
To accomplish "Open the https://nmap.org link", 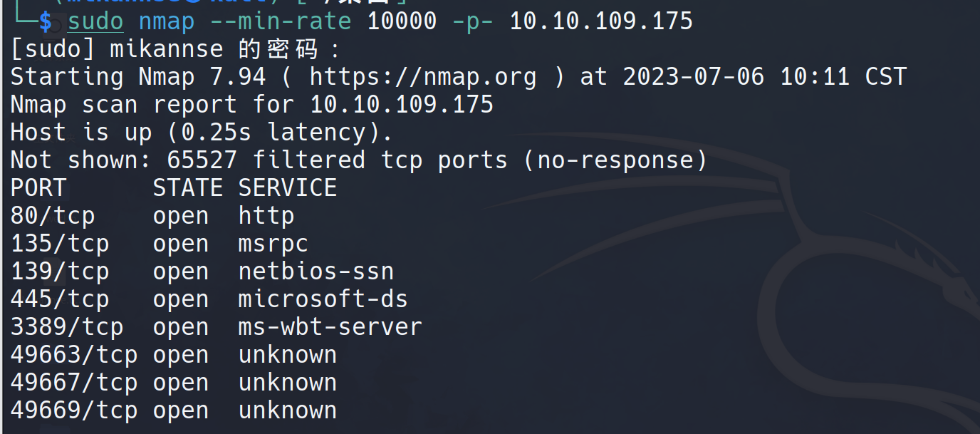I will pyautogui.click(x=423, y=76).
